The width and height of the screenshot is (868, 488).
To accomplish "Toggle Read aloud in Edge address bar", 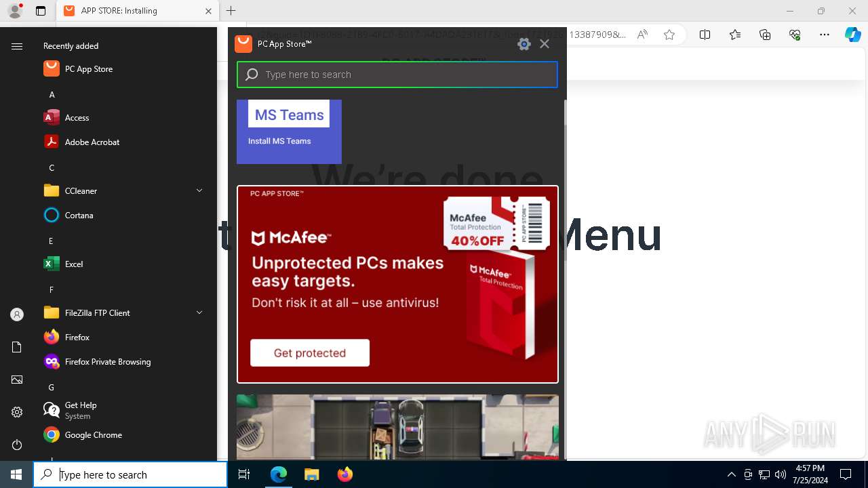I will click(642, 35).
